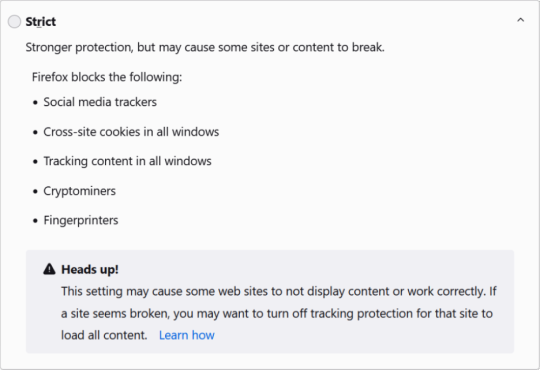Click the Cryptominers list item
Screen dimensions: 540x370
[x=80, y=191]
